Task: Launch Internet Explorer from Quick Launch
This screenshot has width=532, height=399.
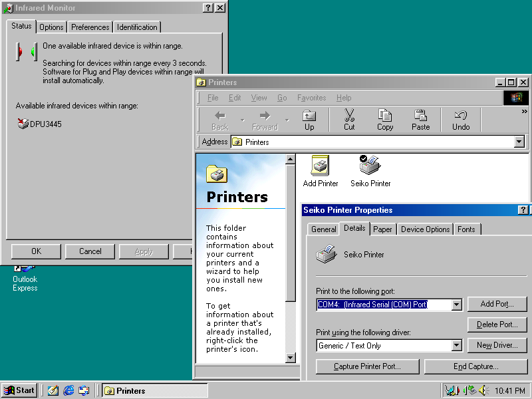Action: (68, 390)
